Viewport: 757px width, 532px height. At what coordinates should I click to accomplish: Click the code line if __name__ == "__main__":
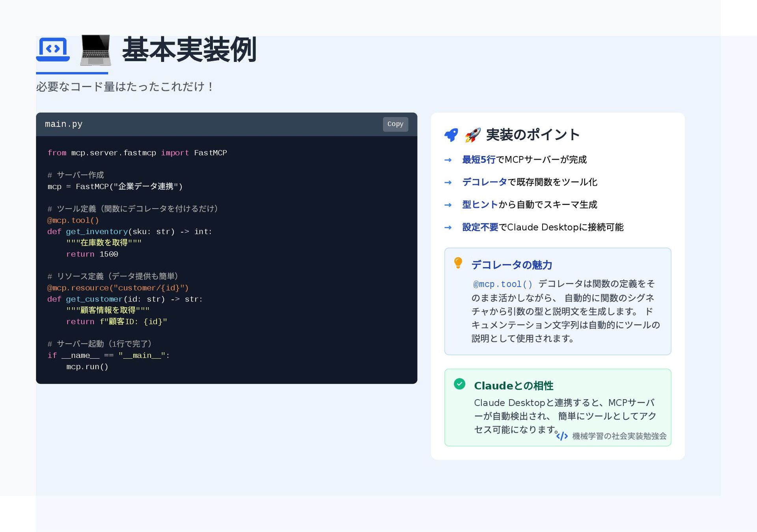[x=108, y=355]
